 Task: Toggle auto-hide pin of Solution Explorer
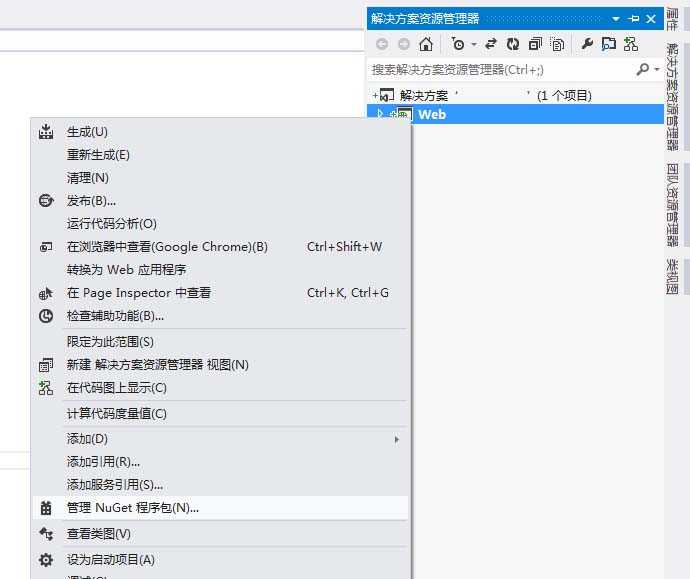point(634,18)
